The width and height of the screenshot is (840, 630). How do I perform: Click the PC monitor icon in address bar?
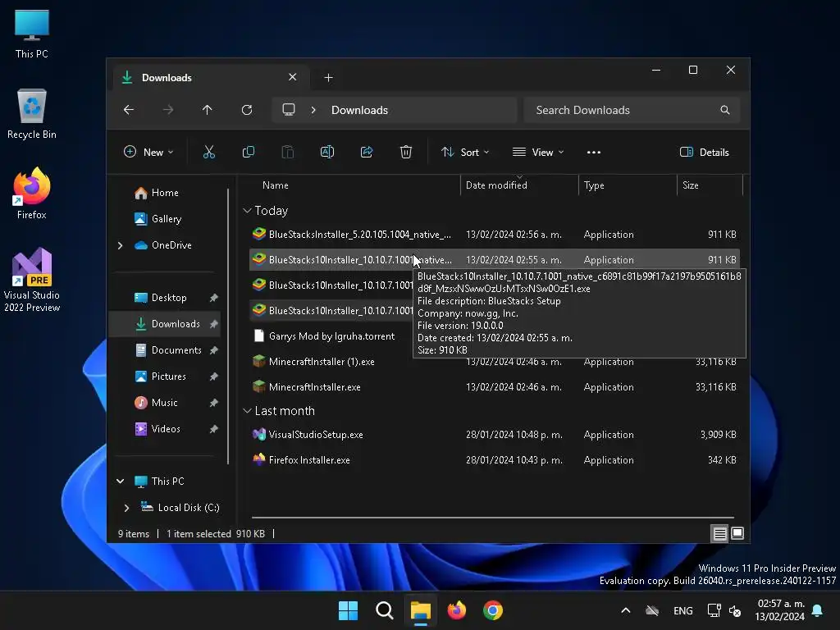[289, 110]
